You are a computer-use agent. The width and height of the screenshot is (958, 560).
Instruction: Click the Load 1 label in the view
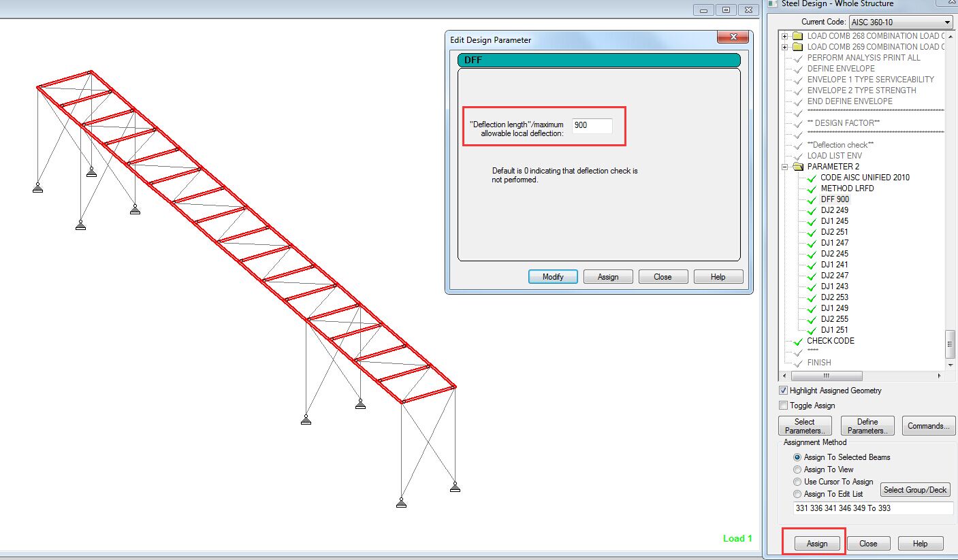pos(737,538)
